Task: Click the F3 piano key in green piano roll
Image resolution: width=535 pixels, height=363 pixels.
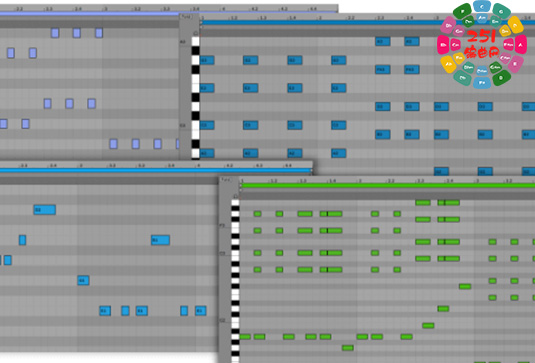Action: (x=235, y=225)
